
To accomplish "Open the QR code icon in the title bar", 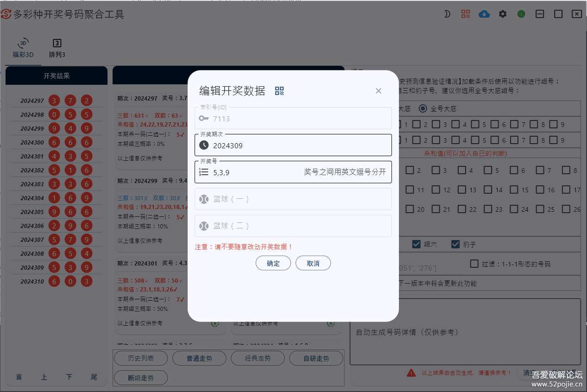I will [465, 14].
